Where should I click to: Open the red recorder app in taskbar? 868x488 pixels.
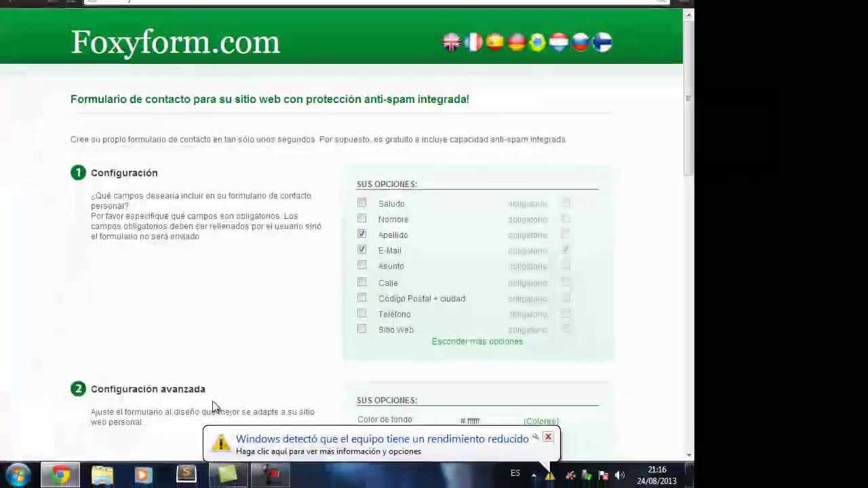click(271, 474)
